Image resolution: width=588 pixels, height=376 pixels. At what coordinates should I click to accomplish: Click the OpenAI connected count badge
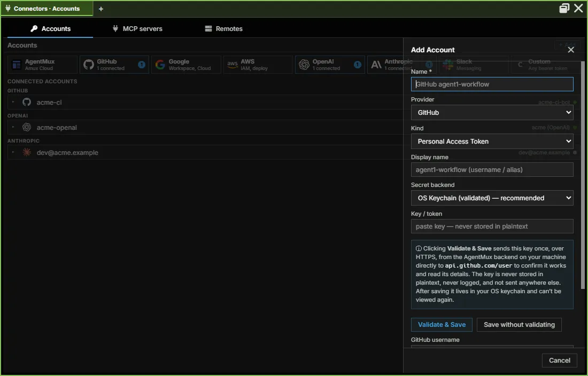(x=358, y=65)
